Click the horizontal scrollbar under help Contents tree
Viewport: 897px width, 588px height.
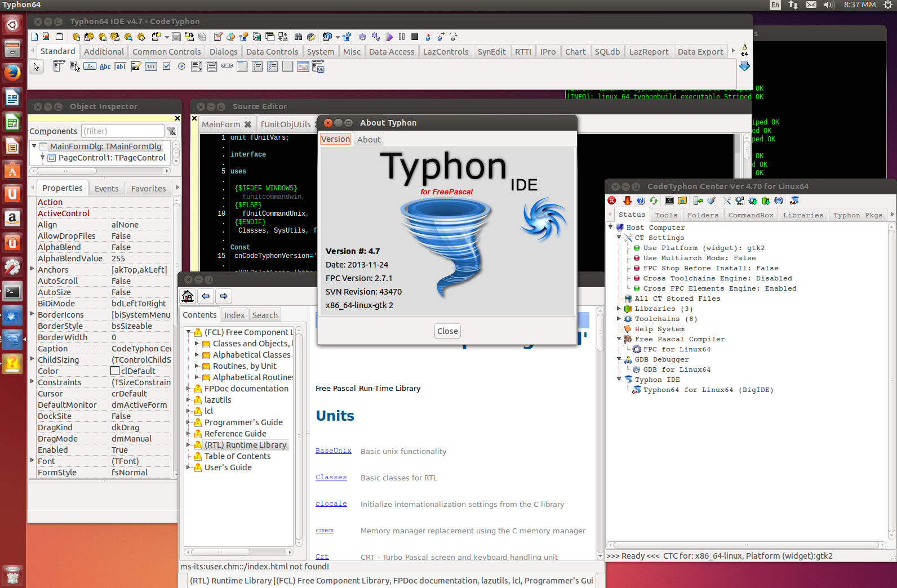coord(239,553)
